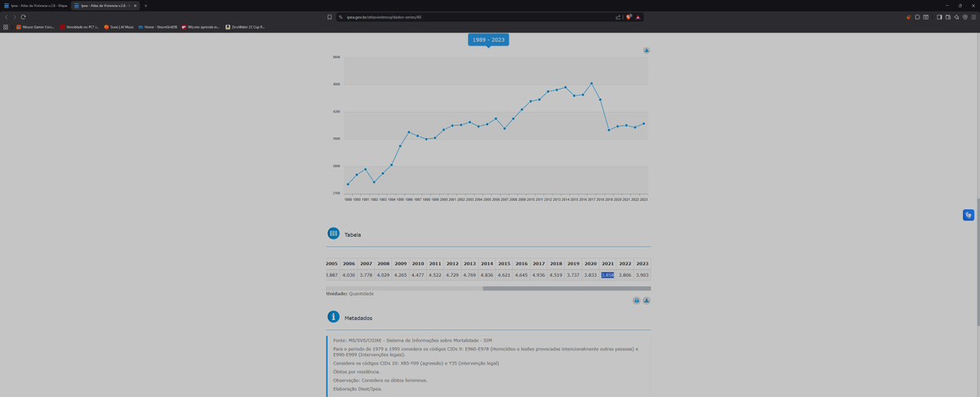Screen dimensions: 980x397
Task: Open the browser hamburger menu
Action: pyautogui.click(x=973, y=16)
